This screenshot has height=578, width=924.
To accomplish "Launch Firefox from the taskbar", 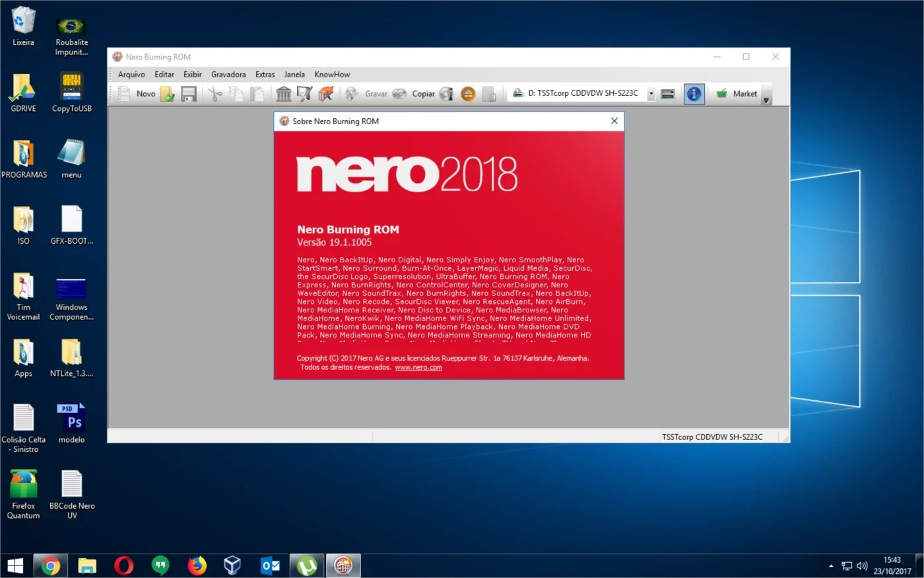I will click(197, 566).
